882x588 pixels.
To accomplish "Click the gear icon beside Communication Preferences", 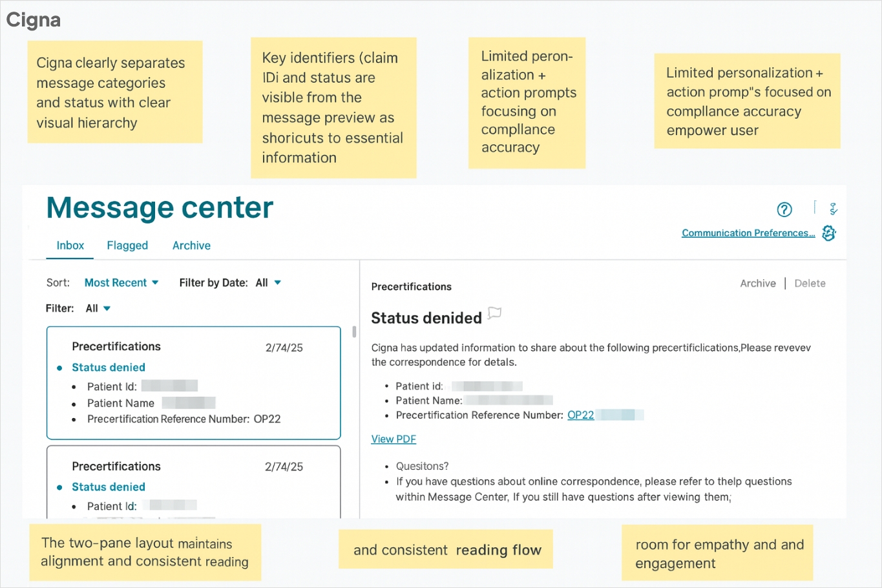I will point(829,233).
